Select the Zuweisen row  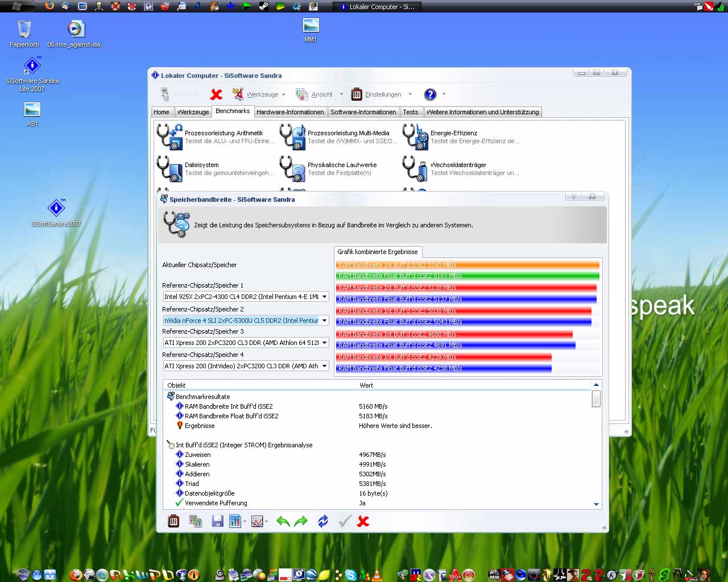(x=197, y=455)
